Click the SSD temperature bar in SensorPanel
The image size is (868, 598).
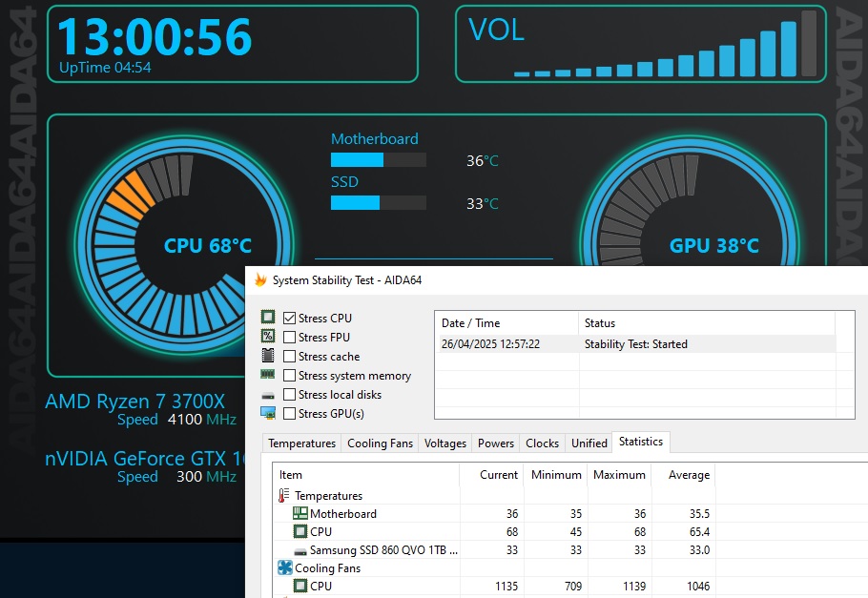click(x=379, y=203)
